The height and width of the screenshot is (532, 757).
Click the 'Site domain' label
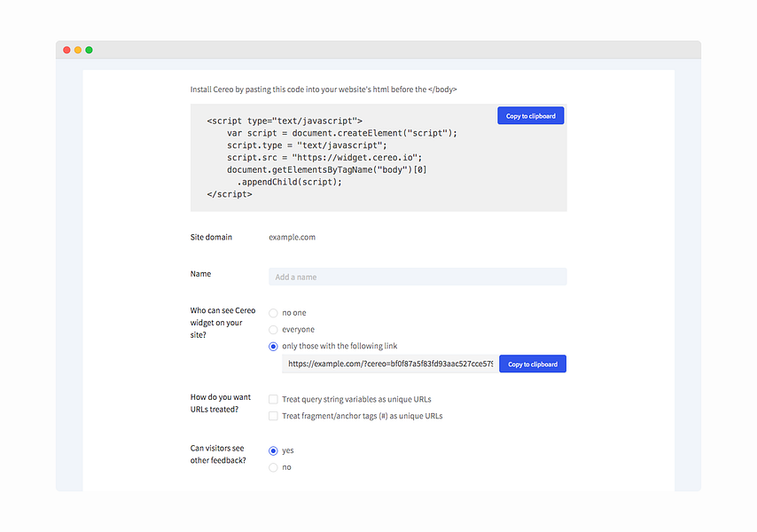point(211,237)
